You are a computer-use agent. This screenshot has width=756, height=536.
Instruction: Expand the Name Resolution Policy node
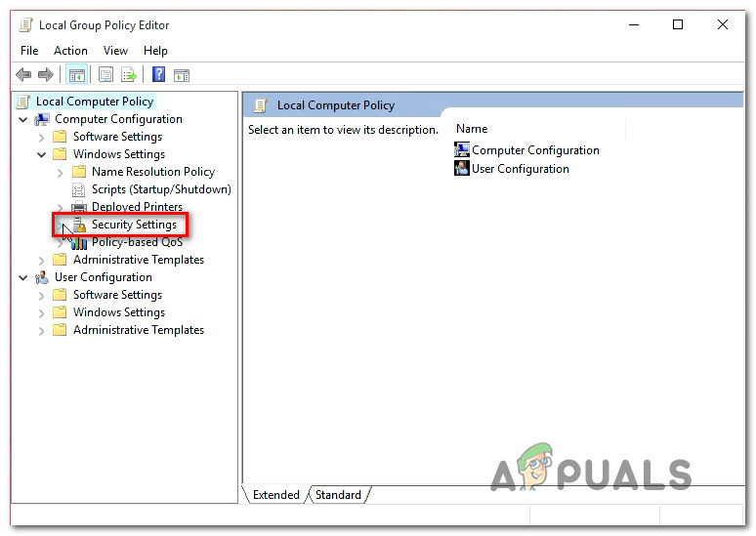click(61, 173)
